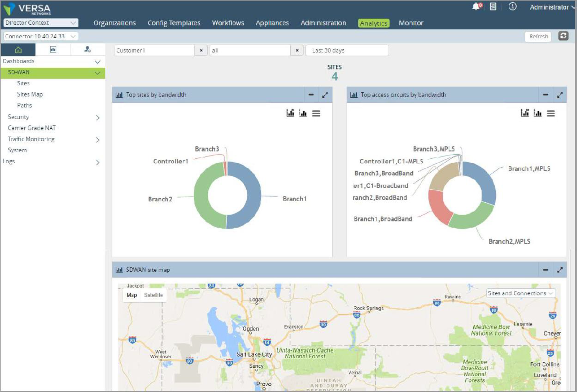
Task: Click the Branch2,MPLS chart label
Action: (509, 242)
